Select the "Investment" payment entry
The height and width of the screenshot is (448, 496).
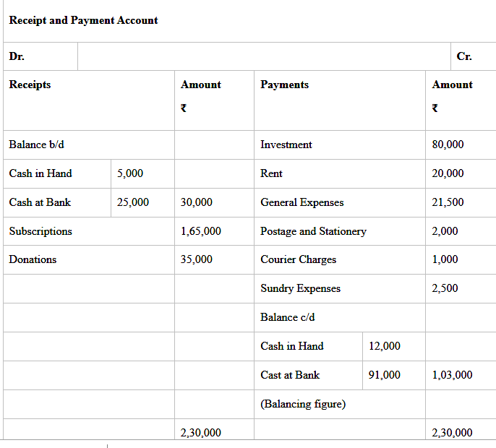pos(286,145)
